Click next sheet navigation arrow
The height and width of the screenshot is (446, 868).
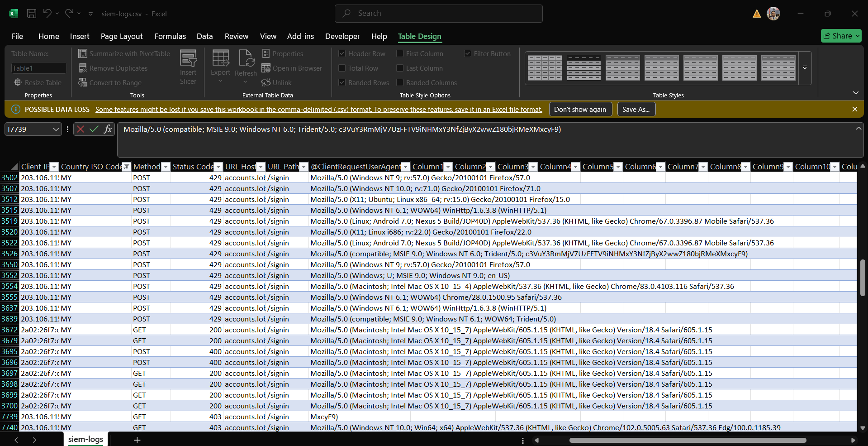34,440
